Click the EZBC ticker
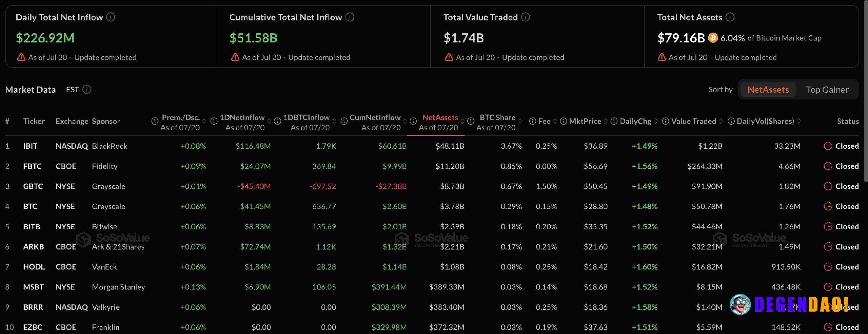 [x=33, y=327]
